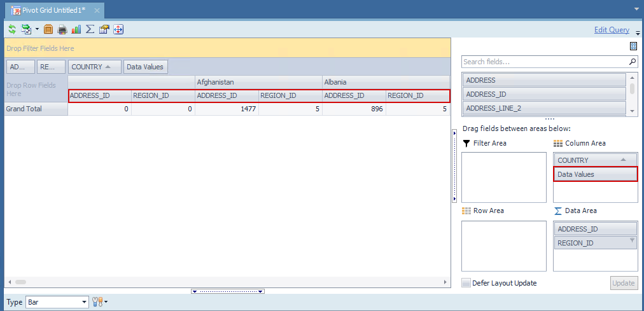Open the export options dropdown arrow
The width and height of the screenshot is (644, 311).
coord(37,29)
